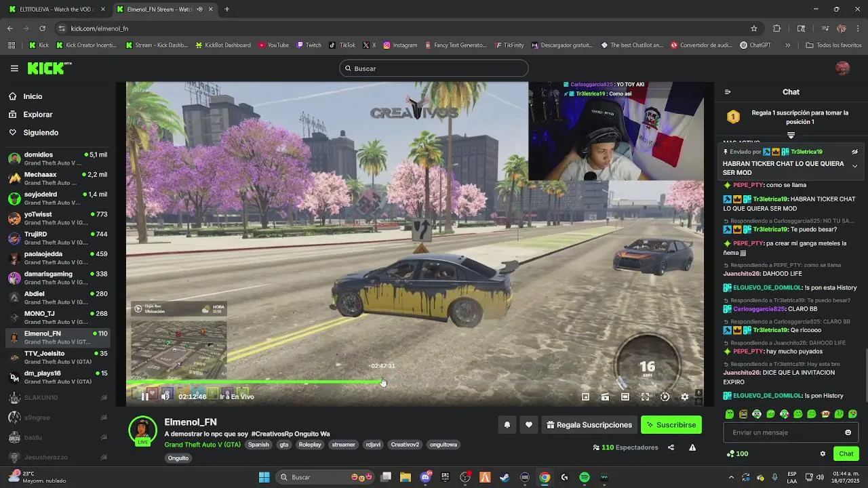The width and height of the screenshot is (868, 488).
Task: Open the Todos los favoritos folder
Action: 833,45
